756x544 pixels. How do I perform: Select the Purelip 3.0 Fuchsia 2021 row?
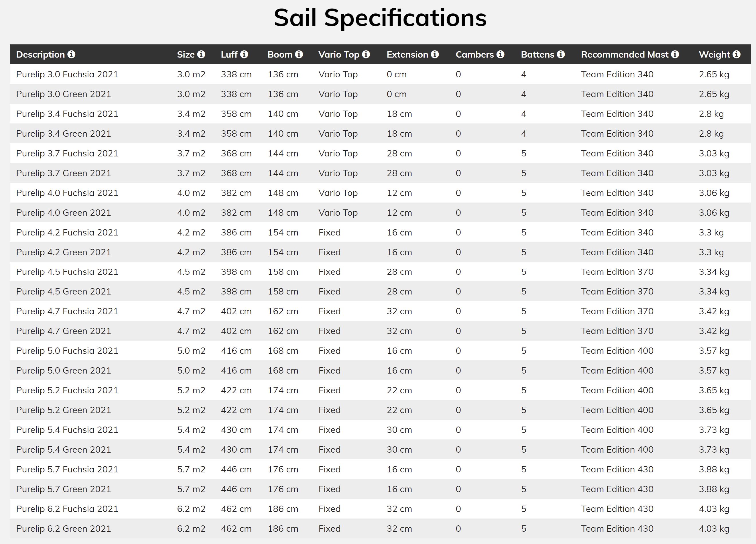(x=380, y=74)
